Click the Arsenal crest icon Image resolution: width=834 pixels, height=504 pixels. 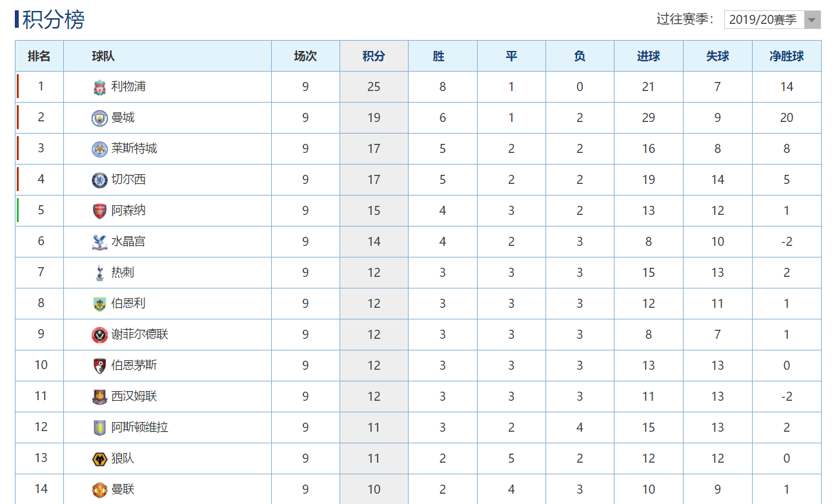coord(99,211)
